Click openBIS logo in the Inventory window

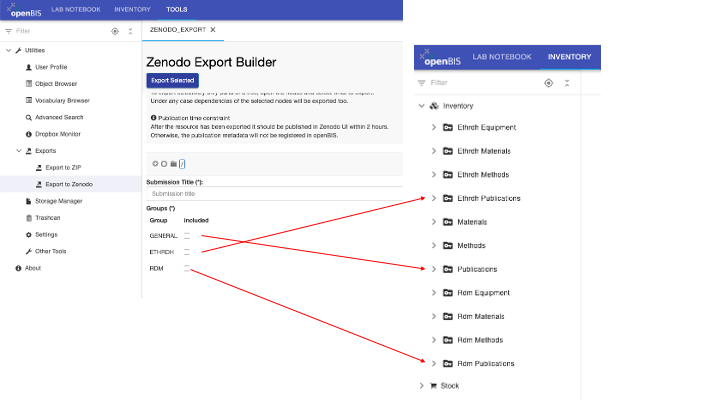pyautogui.click(x=439, y=58)
